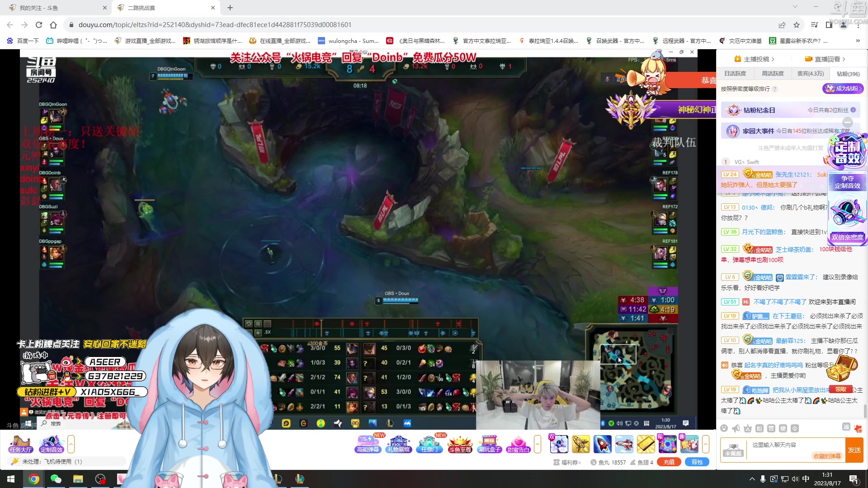Open OBS Studio from the taskbar
Screen dimensions: 868x488
point(100,479)
